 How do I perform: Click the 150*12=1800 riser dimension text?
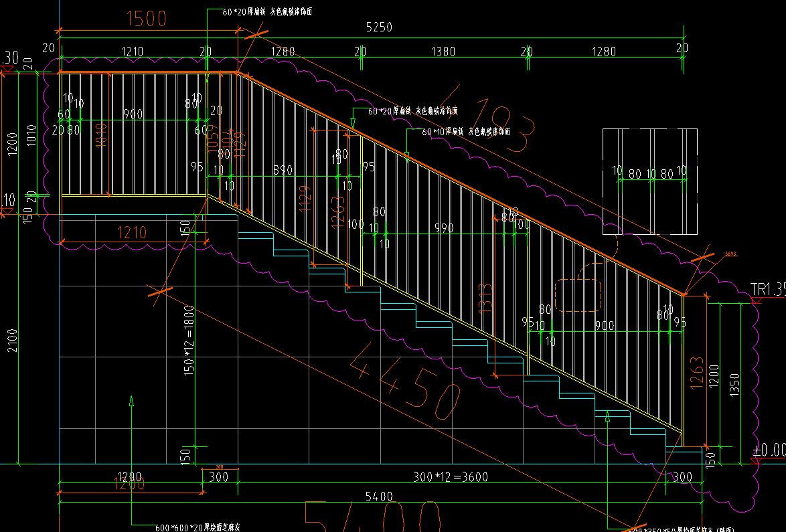[189, 341]
